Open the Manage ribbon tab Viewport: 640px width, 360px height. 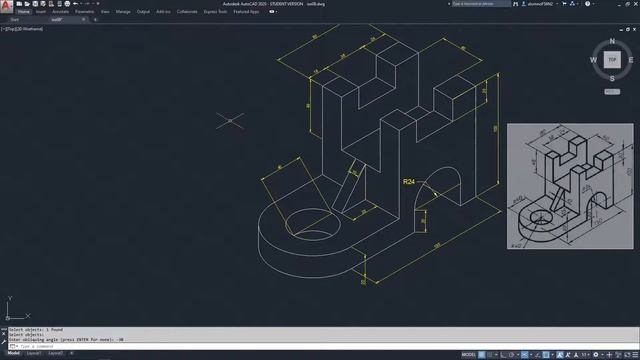[x=123, y=12]
